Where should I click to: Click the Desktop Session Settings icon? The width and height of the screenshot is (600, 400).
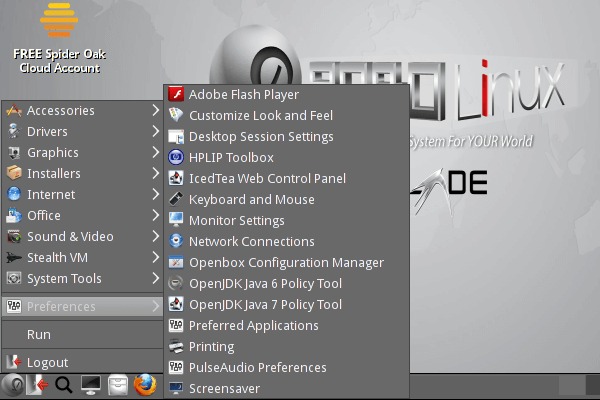click(x=176, y=136)
